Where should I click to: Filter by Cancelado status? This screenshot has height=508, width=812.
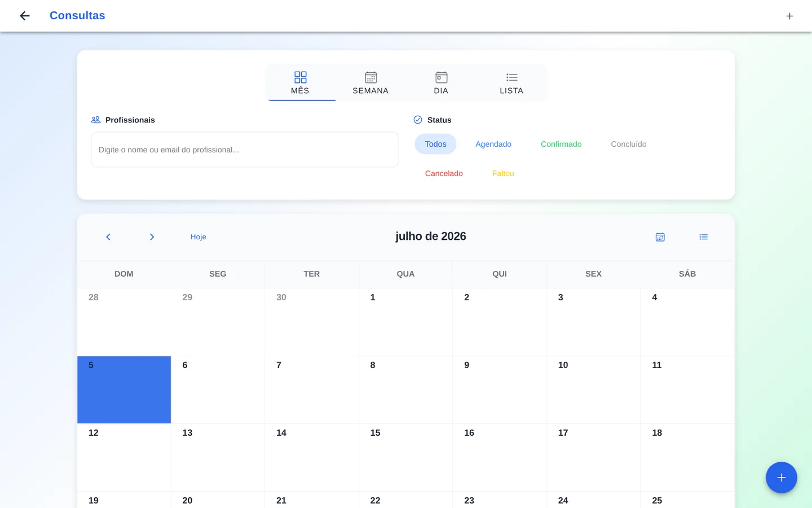pyautogui.click(x=444, y=173)
